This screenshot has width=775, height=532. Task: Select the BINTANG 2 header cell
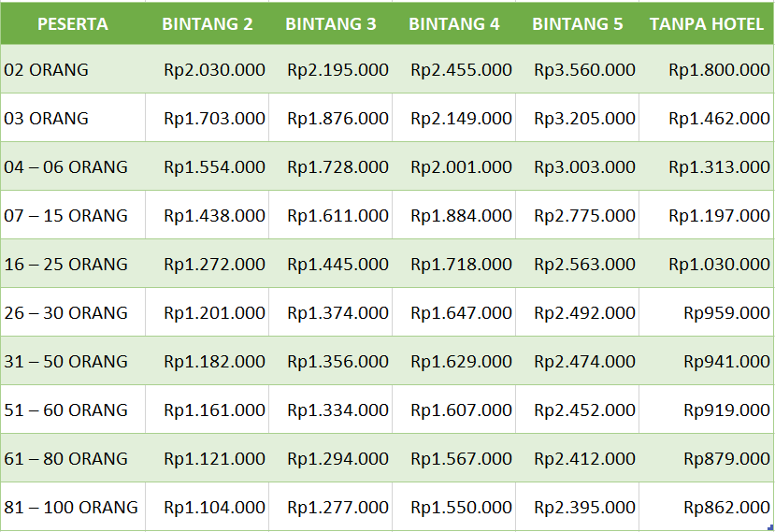click(x=208, y=24)
